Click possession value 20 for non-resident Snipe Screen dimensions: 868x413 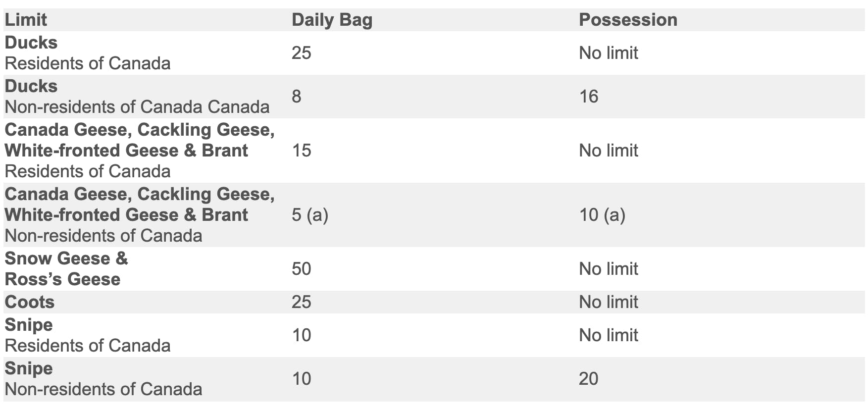tap(588, 379)
